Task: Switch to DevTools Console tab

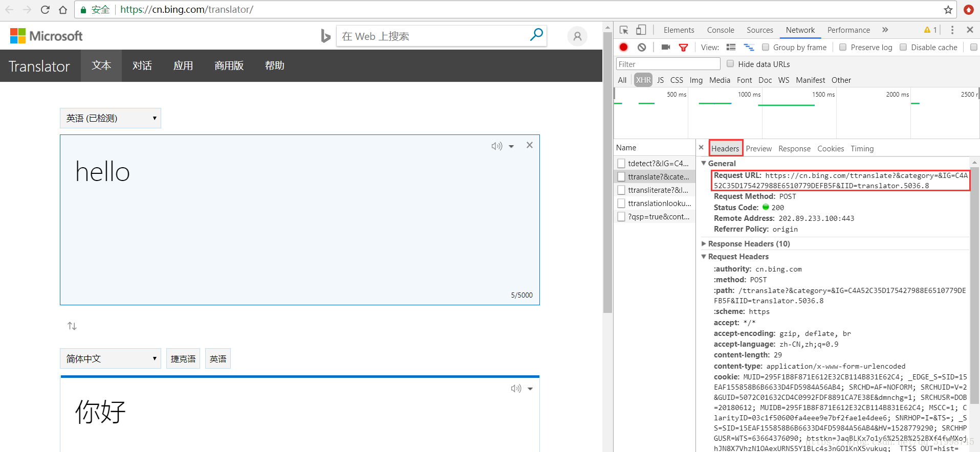Action: [721, 30]
